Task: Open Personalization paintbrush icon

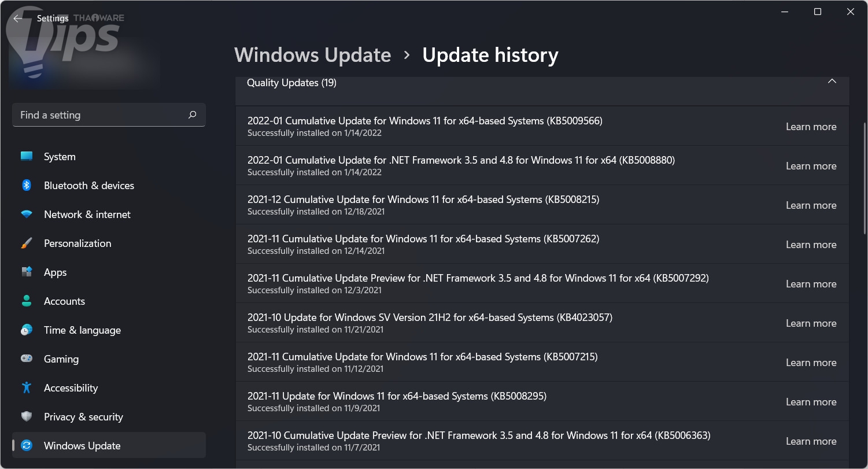Action: (27, 243)
